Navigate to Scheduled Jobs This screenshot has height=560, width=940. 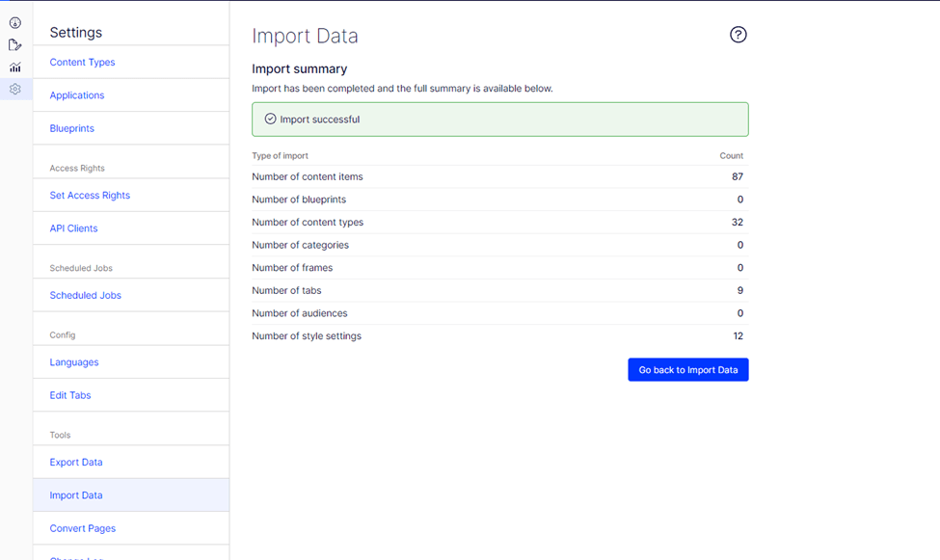[x=86, y=296]
